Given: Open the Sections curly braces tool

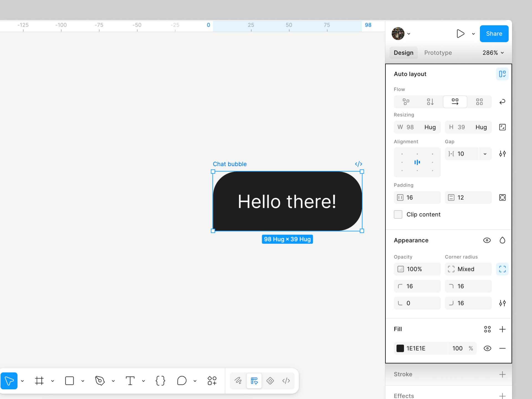Looking at the screenshot, I should tap(160, 381).
